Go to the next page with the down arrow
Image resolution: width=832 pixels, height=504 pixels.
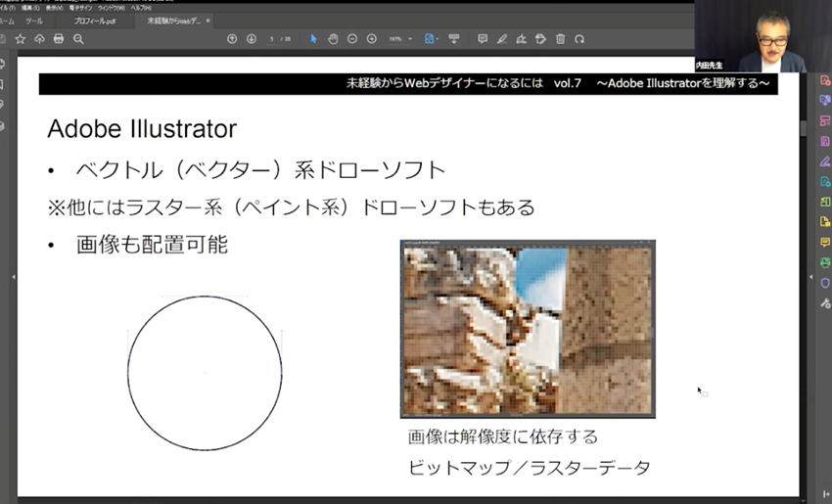[252, 39]
